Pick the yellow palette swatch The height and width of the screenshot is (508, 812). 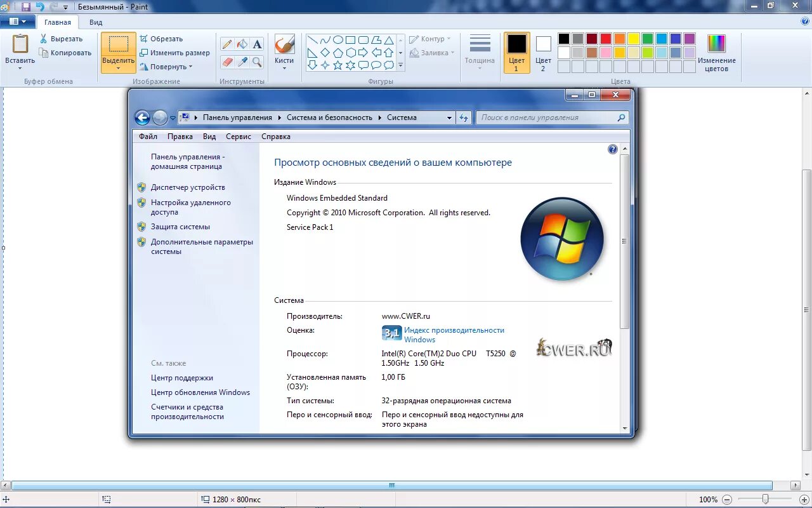pos(634,39)
